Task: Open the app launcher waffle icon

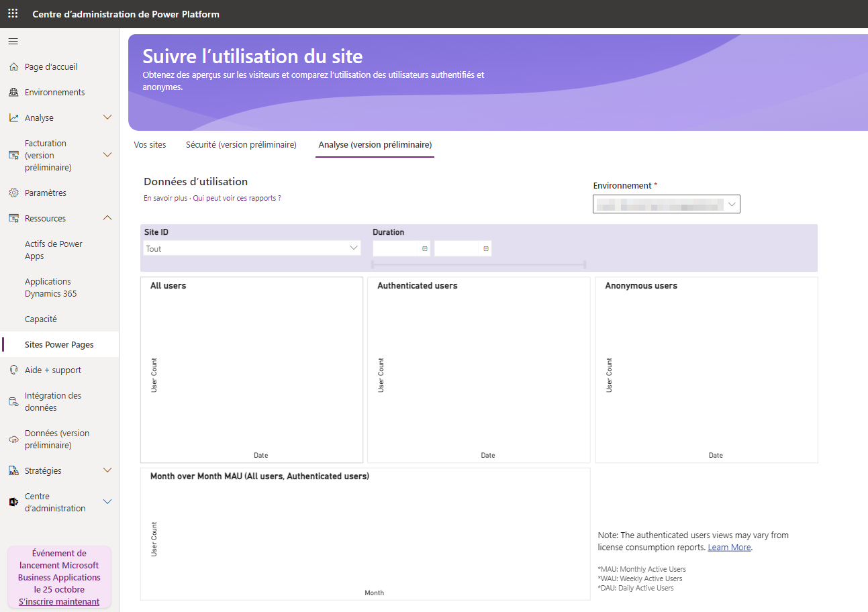Action: coord(13,13)
